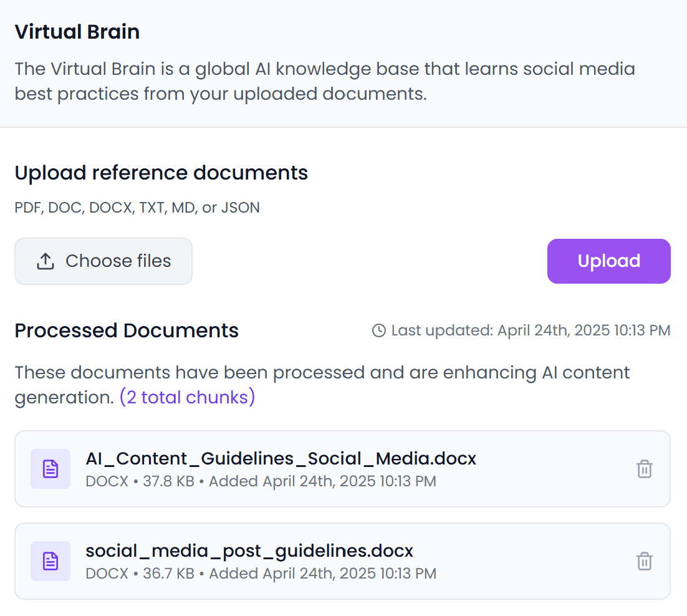Click the "(2 total chunks)" link
The image size is (687, 616).
pos(187,397)
